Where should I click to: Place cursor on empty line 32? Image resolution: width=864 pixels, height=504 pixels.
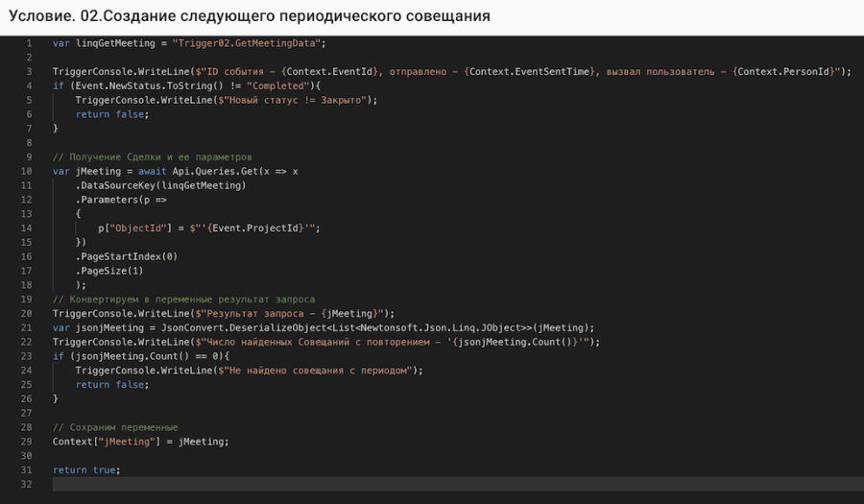(x=458, y=484)
